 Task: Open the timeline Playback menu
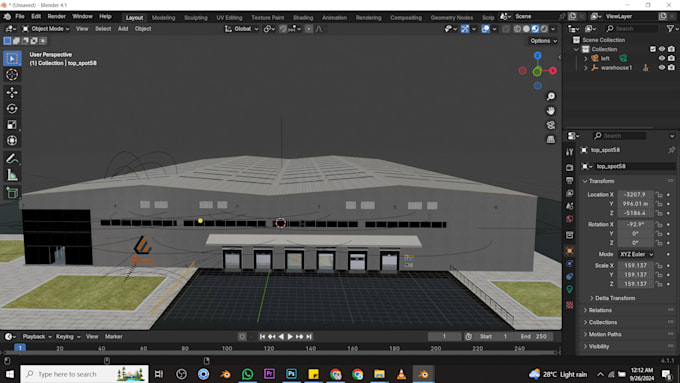pyautogui.click(x=36, y=337)
